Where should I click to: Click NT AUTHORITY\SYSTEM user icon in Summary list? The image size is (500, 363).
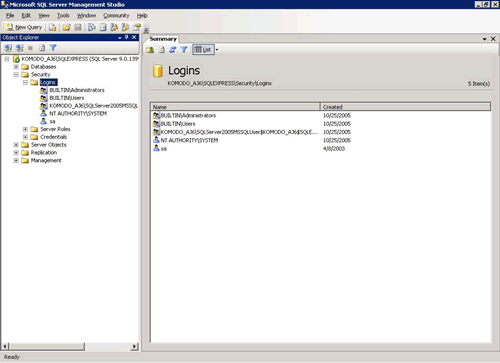point(156,140)
